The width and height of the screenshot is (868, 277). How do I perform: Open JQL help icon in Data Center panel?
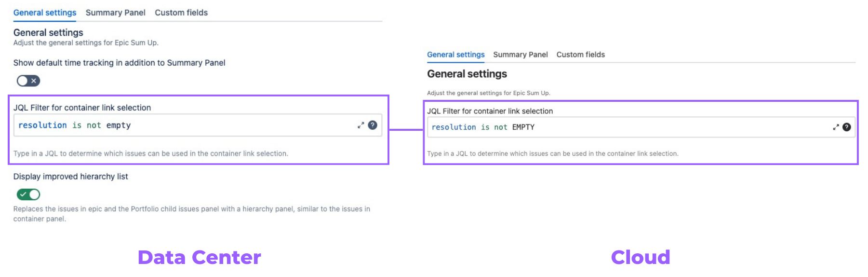[373, 125]
